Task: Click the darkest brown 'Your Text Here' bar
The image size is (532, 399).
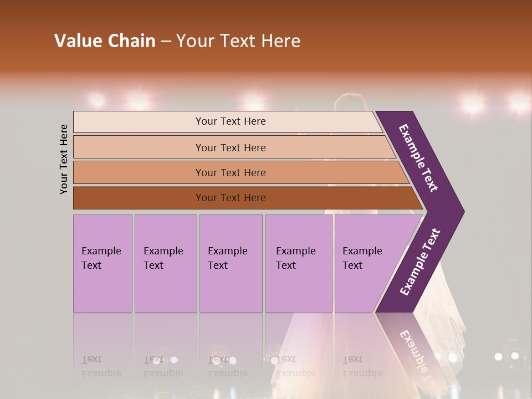Action: [x=230, y=198]
